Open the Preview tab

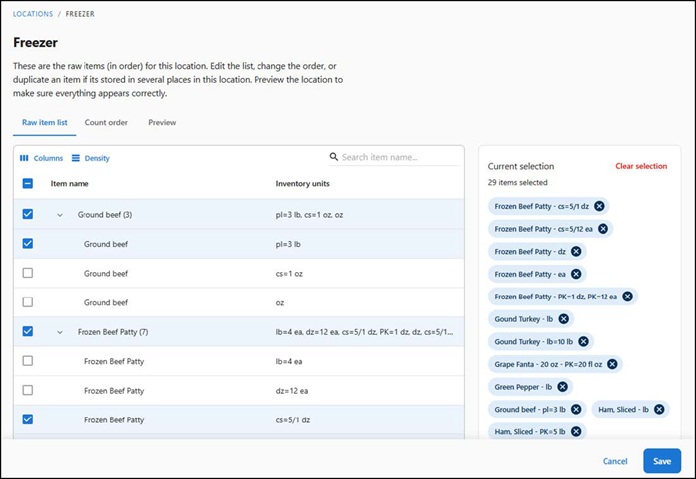click(162, 123)
